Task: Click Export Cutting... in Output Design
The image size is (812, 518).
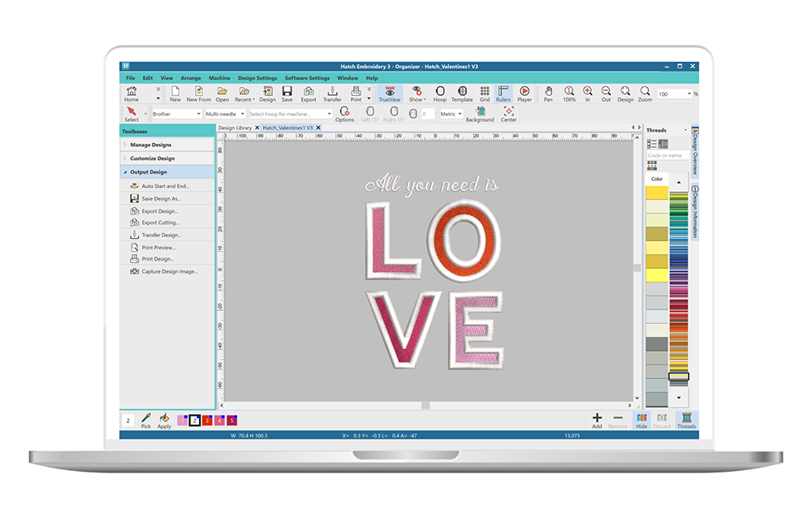Action: 160,222
